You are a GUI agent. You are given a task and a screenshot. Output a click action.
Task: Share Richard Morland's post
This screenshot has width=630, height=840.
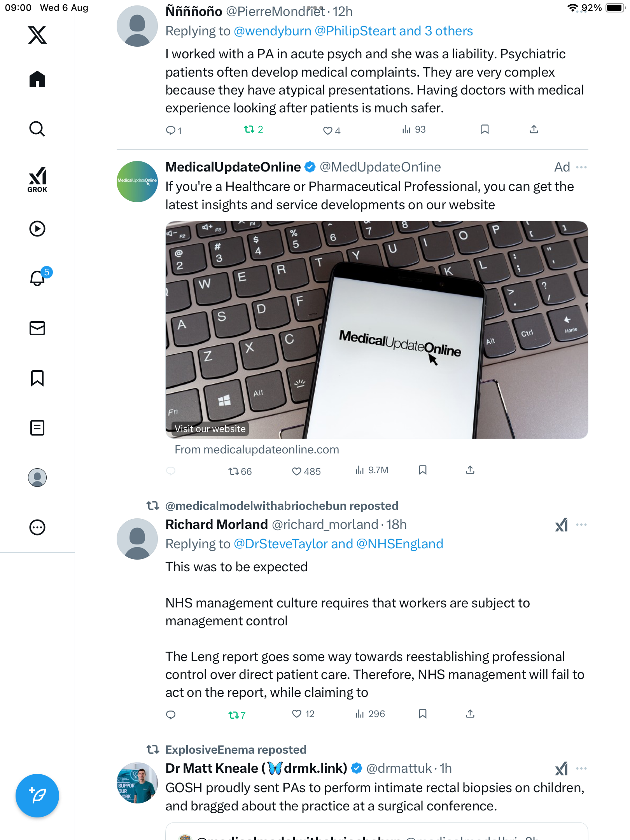[470, 714]
